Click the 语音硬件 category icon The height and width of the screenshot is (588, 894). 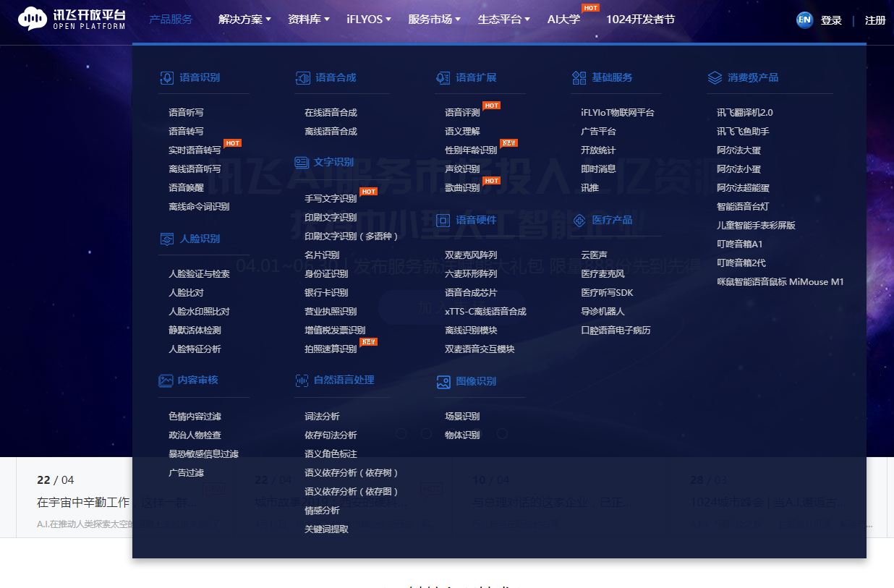click(x=443, y=220)
